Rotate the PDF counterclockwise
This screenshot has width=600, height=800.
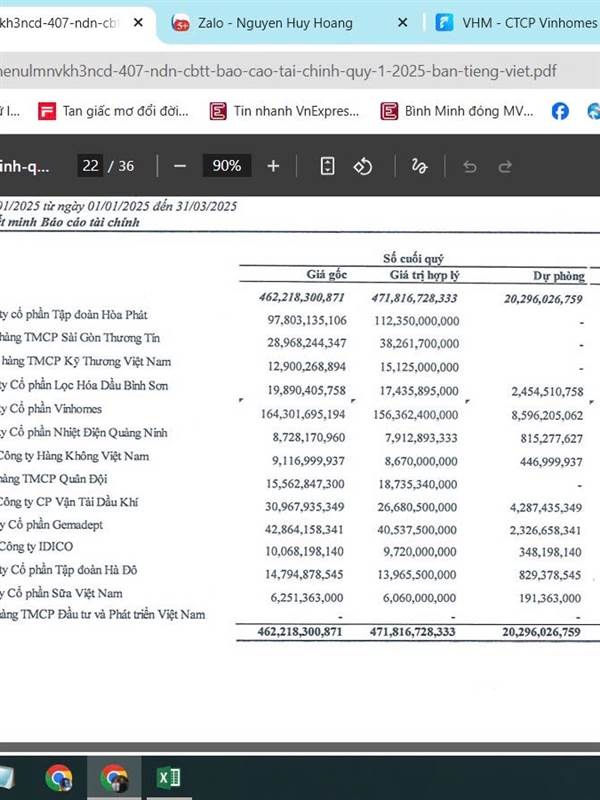click(363, 166)
